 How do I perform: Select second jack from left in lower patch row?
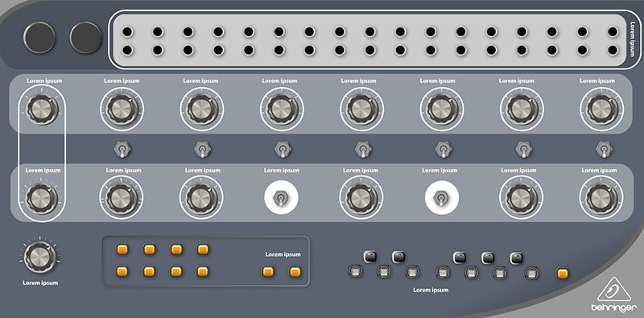[158, 50]
